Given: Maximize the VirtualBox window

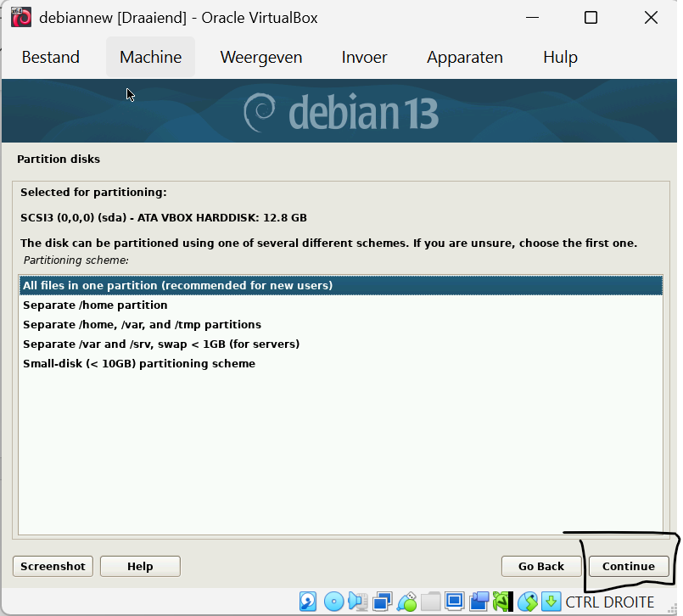Looking at the screenshot, I should click(x=591, y=18).
